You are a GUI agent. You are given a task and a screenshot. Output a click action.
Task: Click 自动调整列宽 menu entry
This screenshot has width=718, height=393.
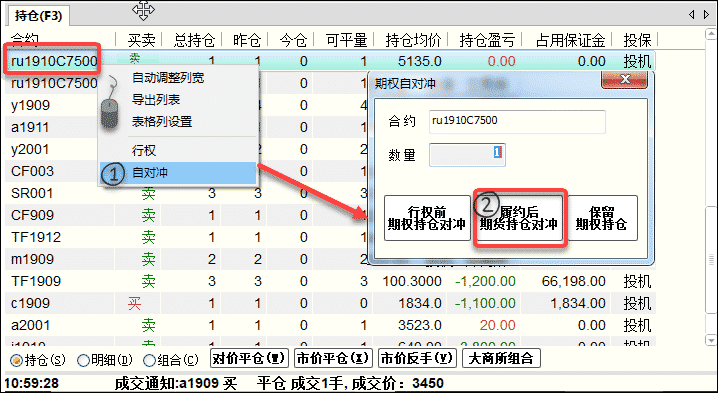click(x=168, y=77)
